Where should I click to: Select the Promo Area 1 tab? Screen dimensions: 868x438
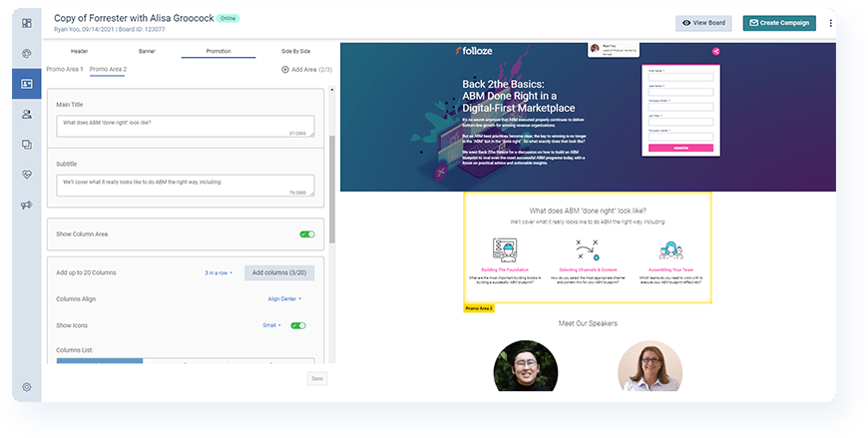click(x=65, y=69)
